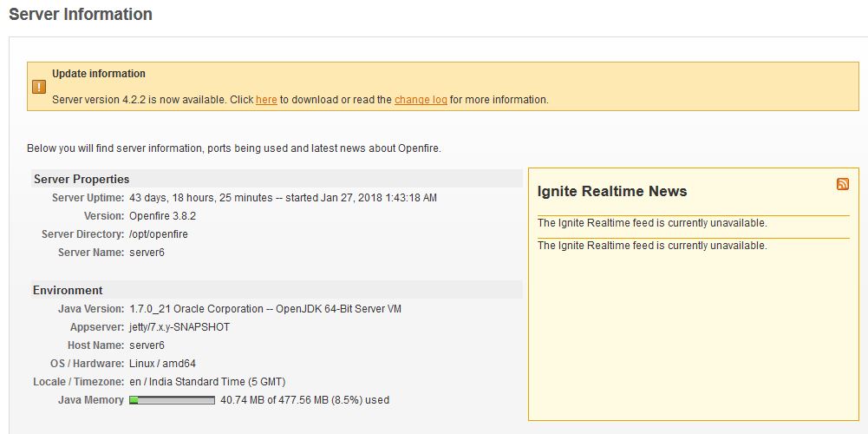Select the 'Update information' title

tap(99, 74)
